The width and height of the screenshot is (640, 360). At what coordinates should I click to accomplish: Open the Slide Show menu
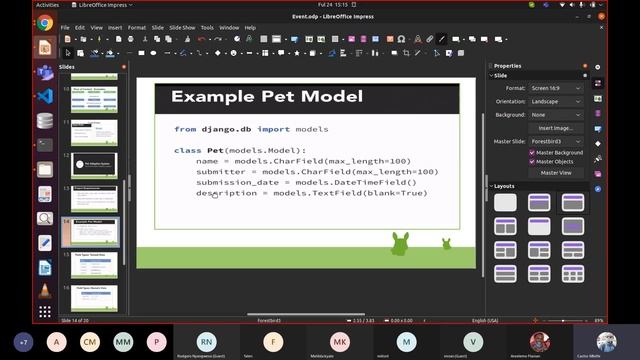click(x=182, y=28)
